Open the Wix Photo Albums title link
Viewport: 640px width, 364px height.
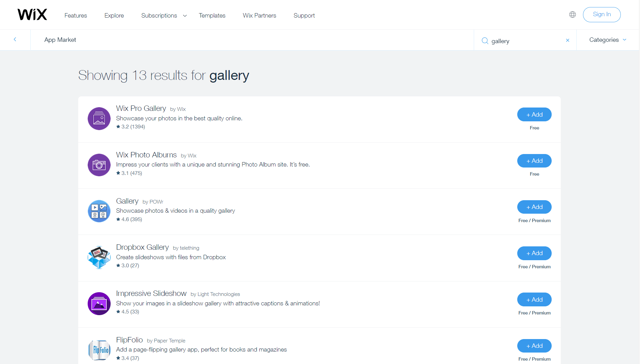point(146,155)
